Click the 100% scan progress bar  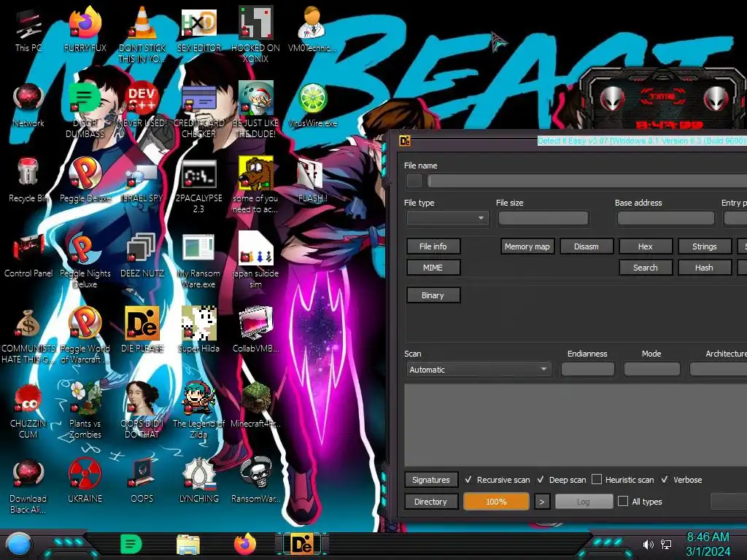tap(496, 502)
